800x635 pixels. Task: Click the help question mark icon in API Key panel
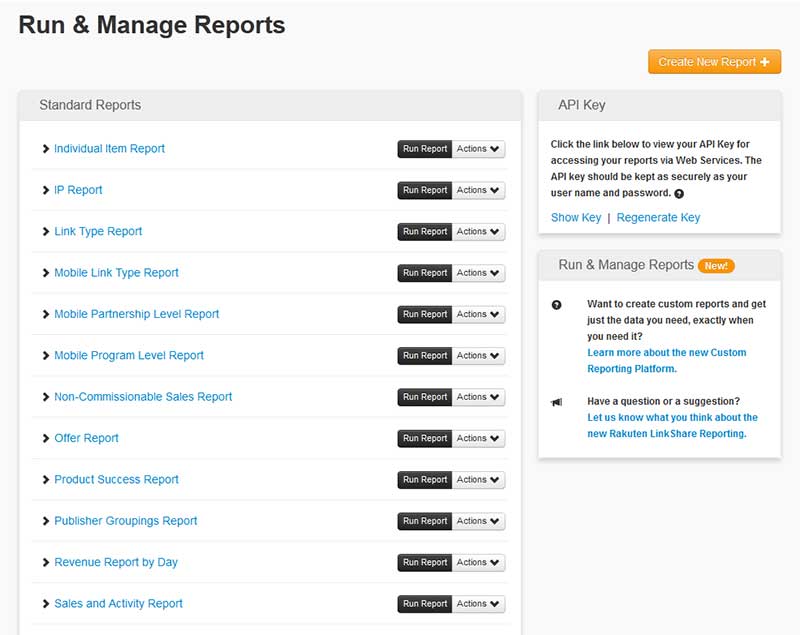679,194
